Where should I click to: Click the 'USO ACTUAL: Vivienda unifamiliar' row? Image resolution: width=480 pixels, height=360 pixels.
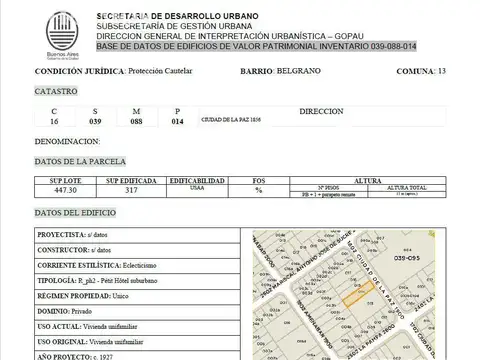[137, 327]
